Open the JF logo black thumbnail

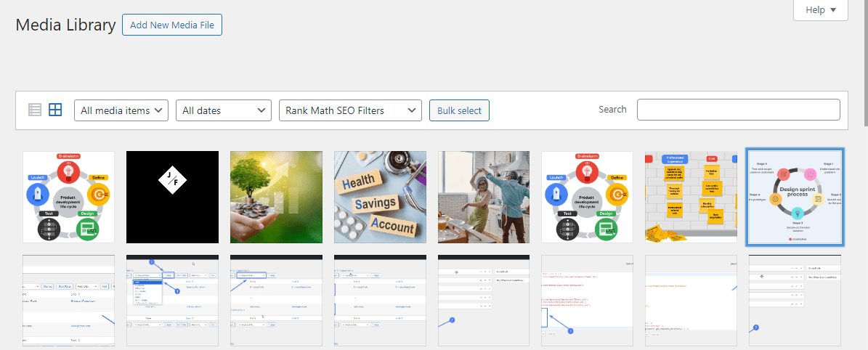click(173, 198)
